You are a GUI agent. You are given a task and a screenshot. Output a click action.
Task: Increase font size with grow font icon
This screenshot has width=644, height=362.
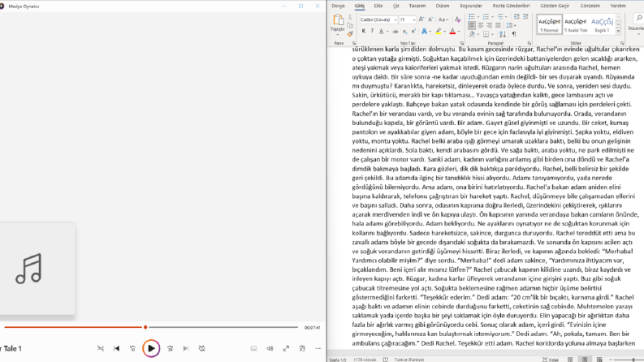421,19
